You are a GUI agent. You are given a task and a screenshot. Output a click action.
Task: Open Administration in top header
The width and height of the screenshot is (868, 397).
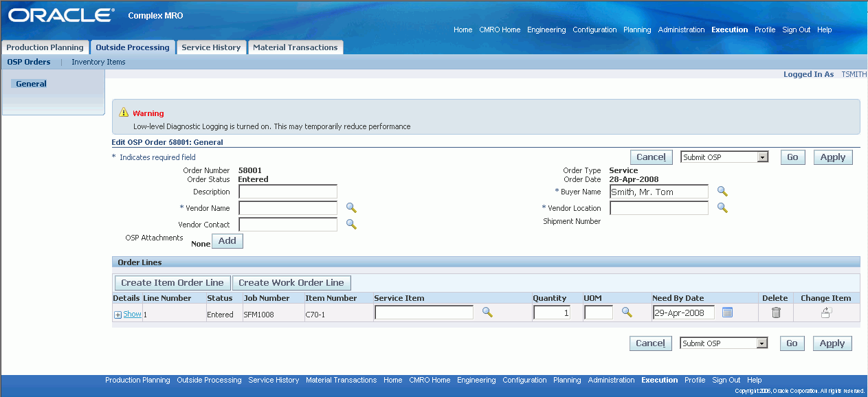[681, 30]
